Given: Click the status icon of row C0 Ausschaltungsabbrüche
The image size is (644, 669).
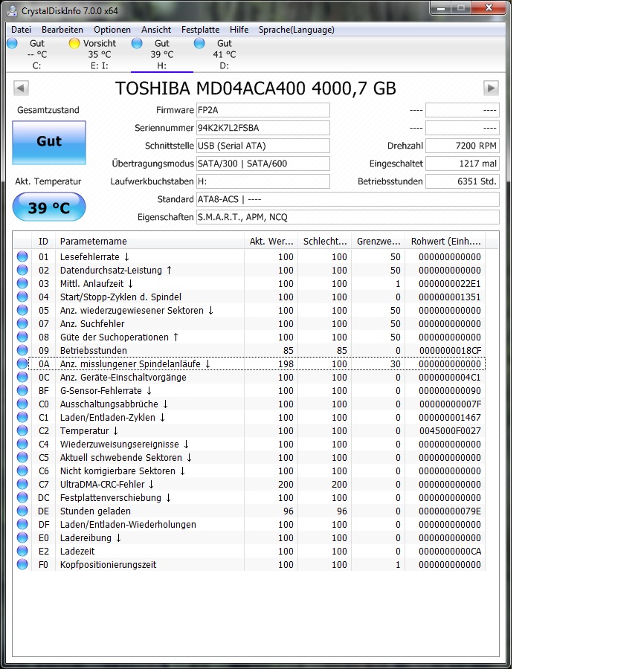Looking at the screenshot, I should pyautogui.click(x=22, y=404).
